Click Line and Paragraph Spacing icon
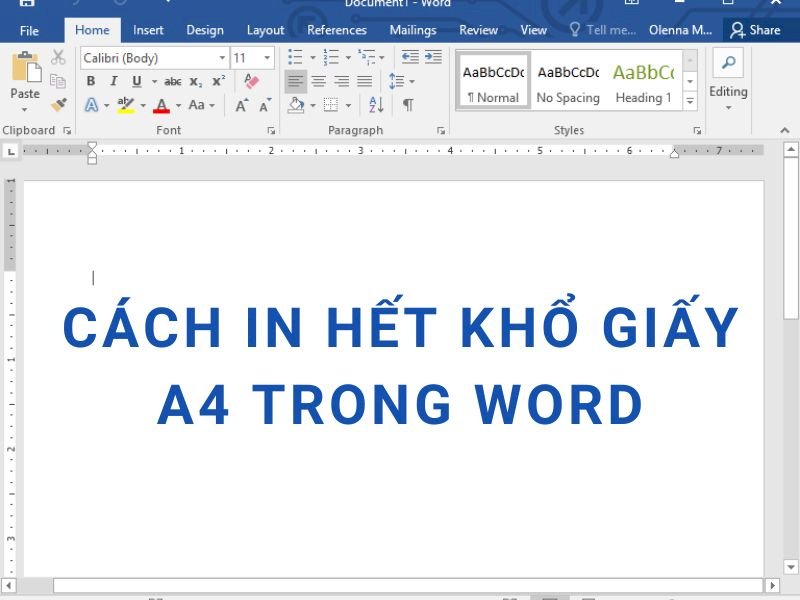The height and width of the screenshot is (600, 800). click(x=396, y=81)
